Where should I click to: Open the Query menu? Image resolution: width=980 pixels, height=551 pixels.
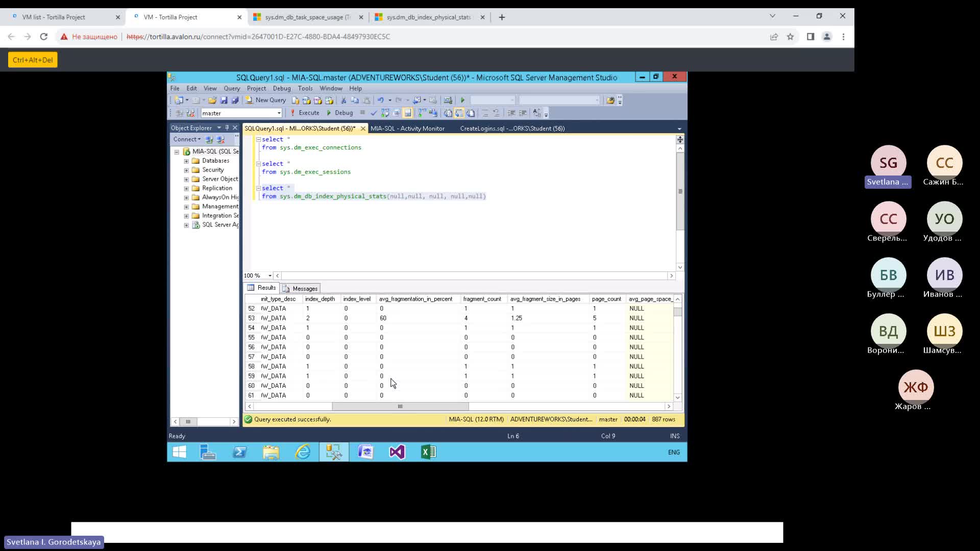pos(232,88)
